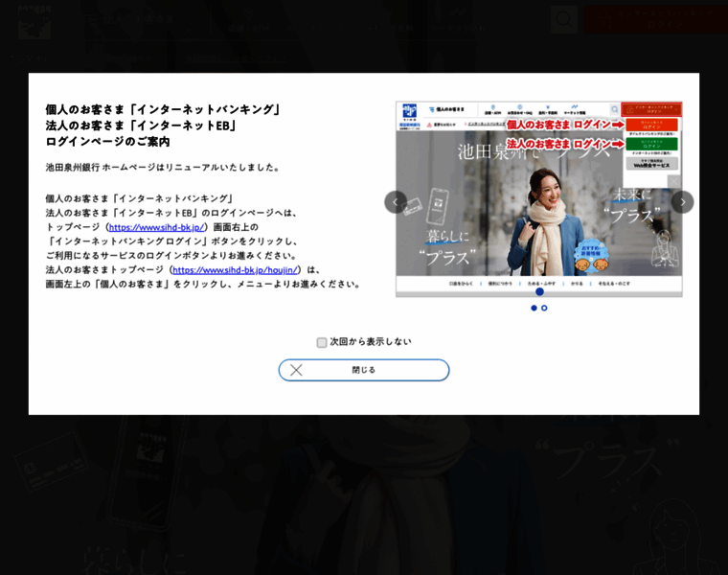Show next slide with right arrow
This screenshot has width=728, height=575.
click(682, 202)
